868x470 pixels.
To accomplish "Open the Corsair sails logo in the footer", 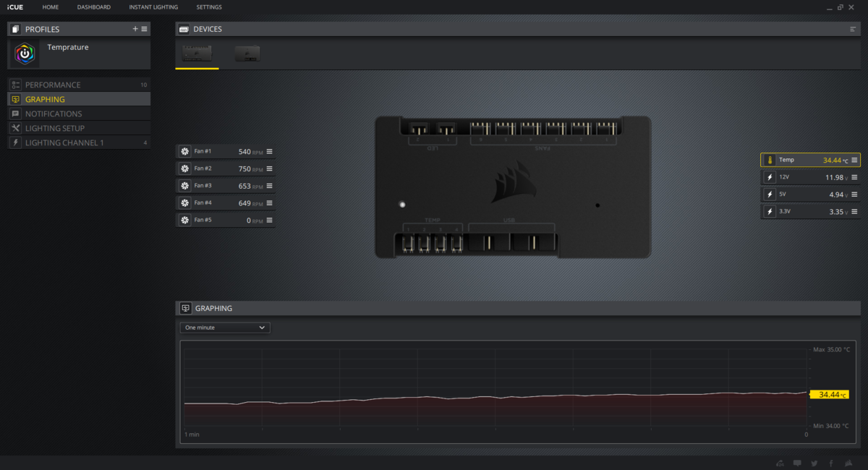I will [848, 463].
